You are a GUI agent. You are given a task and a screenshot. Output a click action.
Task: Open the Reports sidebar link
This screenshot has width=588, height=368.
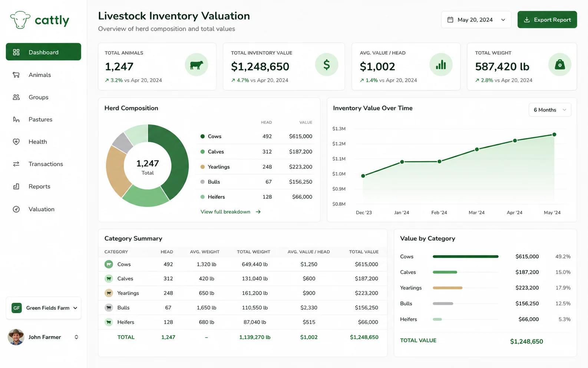(x=43, y=187)
